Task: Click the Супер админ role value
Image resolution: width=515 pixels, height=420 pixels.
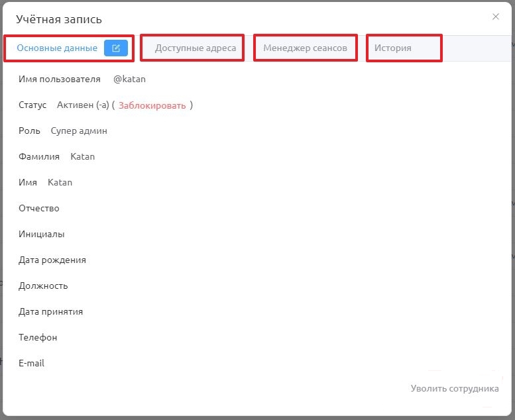Action: click(79, 131)
